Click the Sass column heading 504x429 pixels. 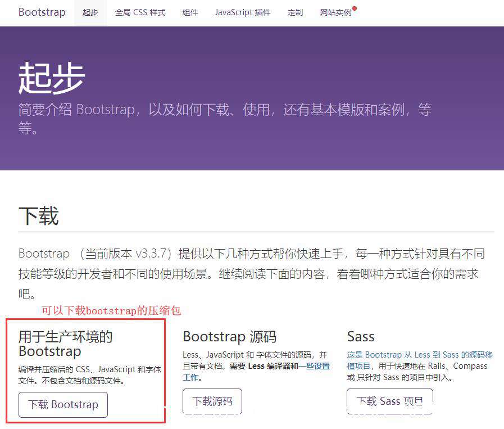click(x=361, y=337)
